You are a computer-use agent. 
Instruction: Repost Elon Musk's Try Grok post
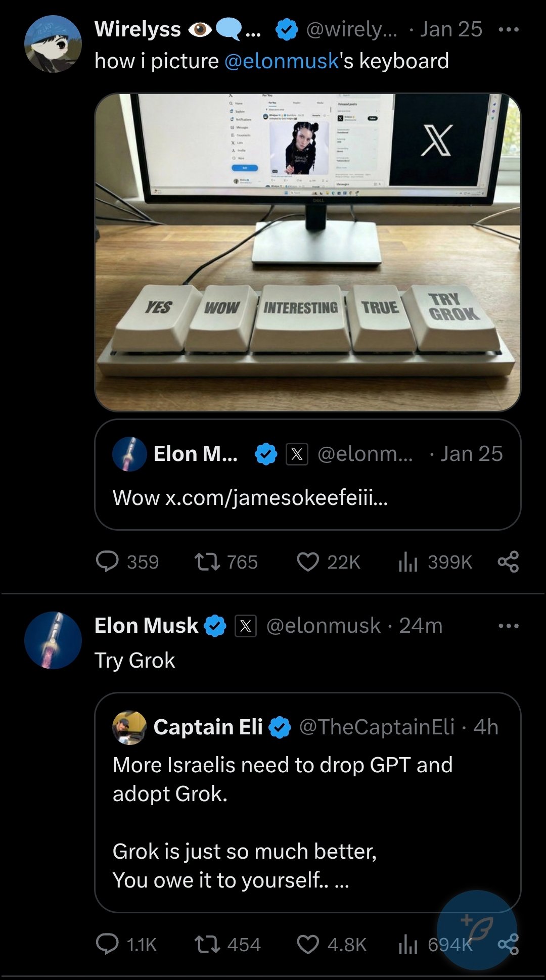click(x=207, y=944)
